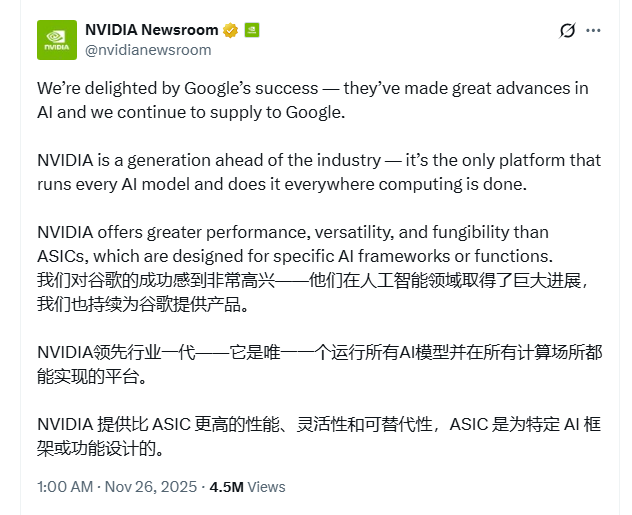Image resolution: width=632 pixels, height=515 pixels.
Task: Click the small NVIDIA affiliate badge
Action: pos(251,30)
